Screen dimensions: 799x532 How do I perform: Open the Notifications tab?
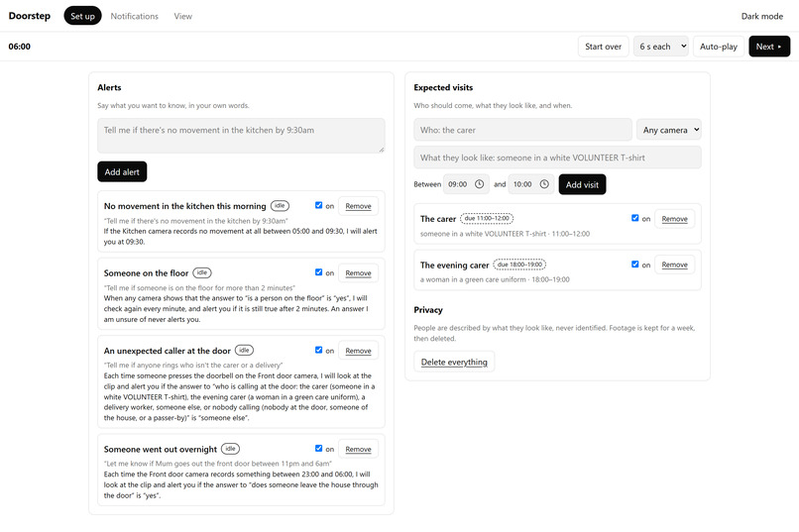point(135,16)
